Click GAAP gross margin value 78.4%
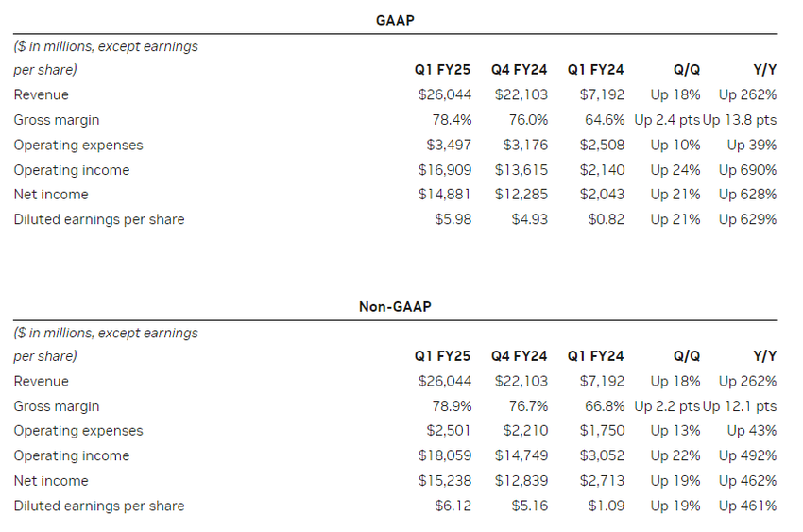Image resolution: width=803 pixels, height=532 pixels. (x=453, y=120)
